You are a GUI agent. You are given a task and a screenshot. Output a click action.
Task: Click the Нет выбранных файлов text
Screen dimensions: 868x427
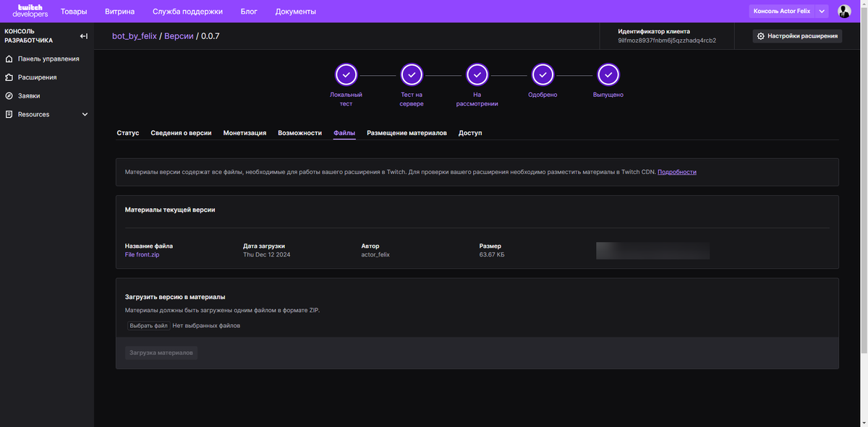click(x=206, y=326)
